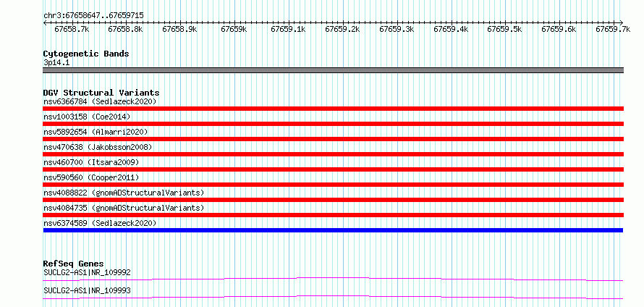Open variant nsv590560 (Cooper2011) label

(91, 177)
